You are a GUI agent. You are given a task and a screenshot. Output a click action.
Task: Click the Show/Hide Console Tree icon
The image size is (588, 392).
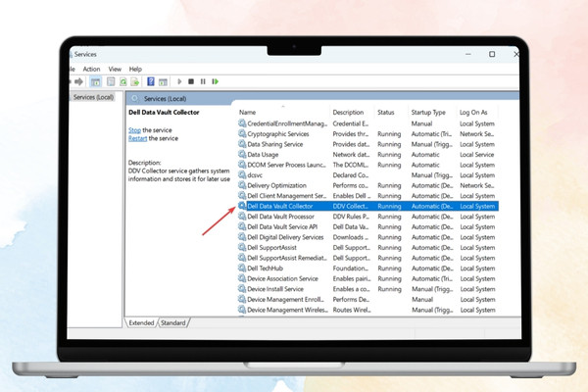click(96, 81)
